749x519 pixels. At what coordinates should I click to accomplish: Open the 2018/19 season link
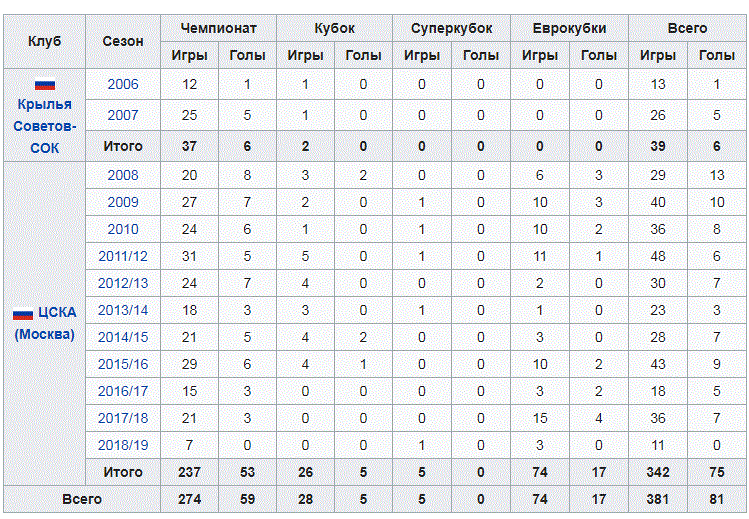[123, 445]
